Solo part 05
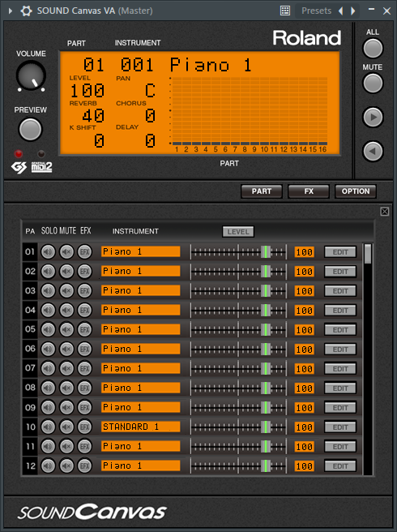 pos(48,329)
